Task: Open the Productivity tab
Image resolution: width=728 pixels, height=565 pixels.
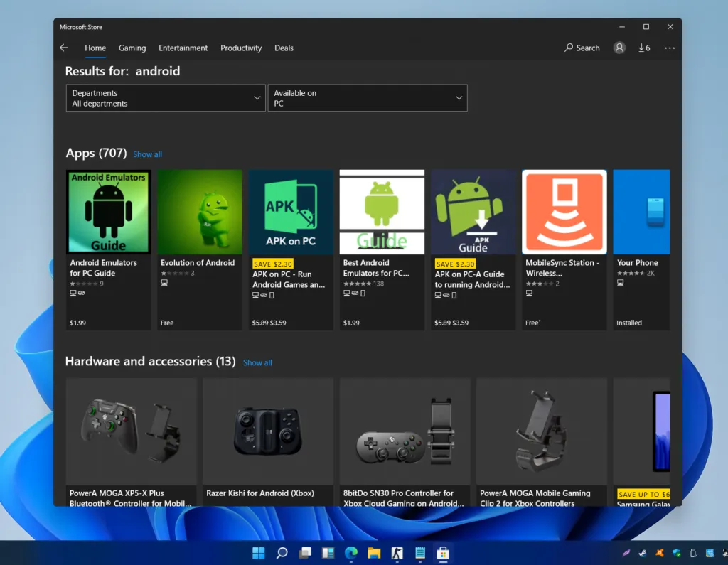Action: (x=241, y=48)
